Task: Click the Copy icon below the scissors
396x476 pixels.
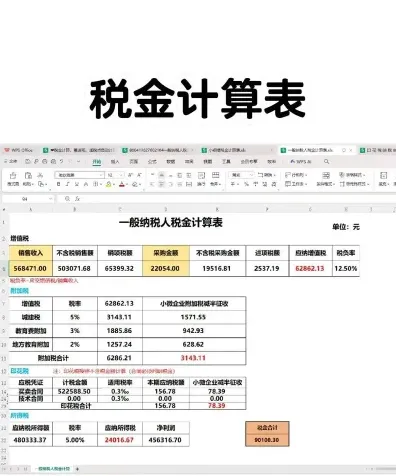Action: point(40,184)
